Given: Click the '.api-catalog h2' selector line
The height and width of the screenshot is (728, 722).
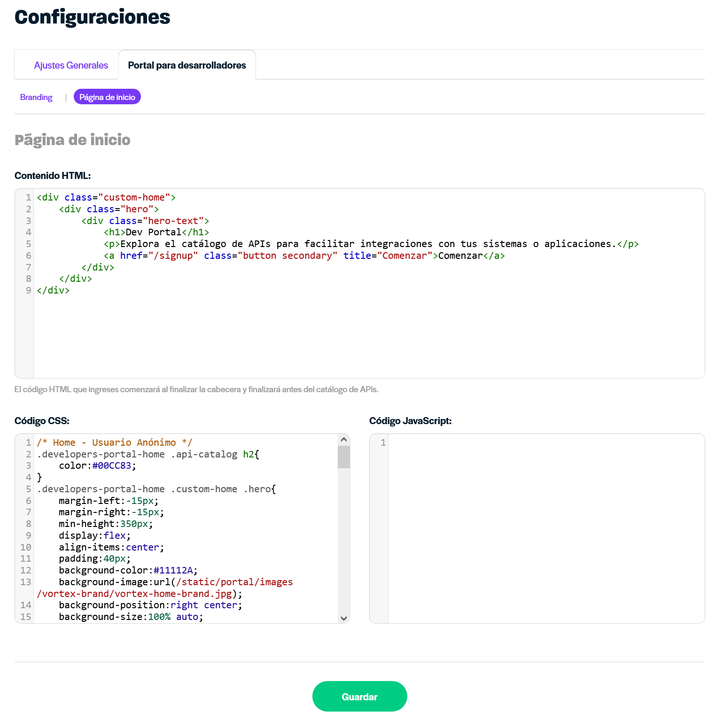Looking at the screenshot, I should pyautogui.click(x=148, y=454).
